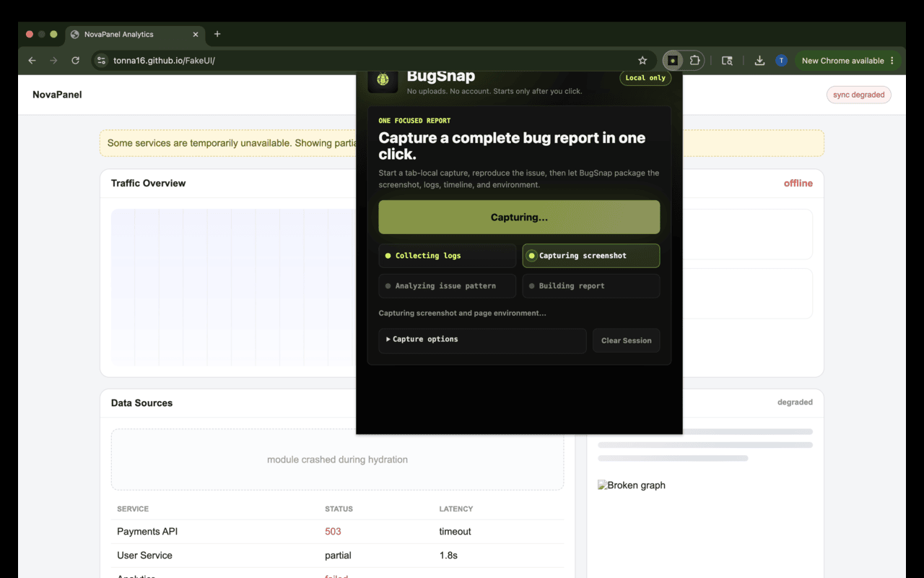
Task: Click the SERVICE column header
Action: click(133, 509)
